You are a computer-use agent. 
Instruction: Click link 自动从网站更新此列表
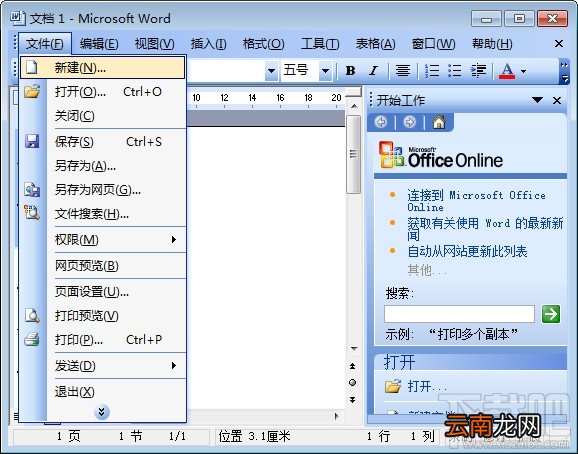(x=467, y=251)
